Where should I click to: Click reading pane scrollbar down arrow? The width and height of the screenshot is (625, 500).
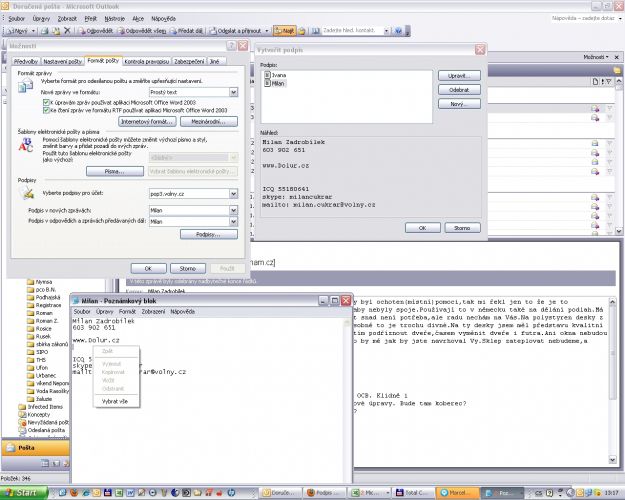[x=613, y=460]
